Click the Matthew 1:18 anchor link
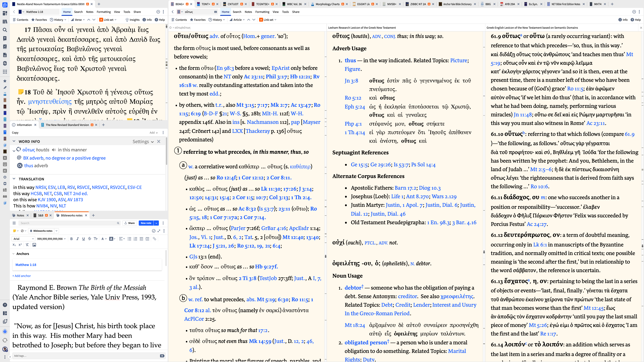Image resolution: width=644 pixels, height=362 pixels. pyautogui.click(x=26, y=265)
